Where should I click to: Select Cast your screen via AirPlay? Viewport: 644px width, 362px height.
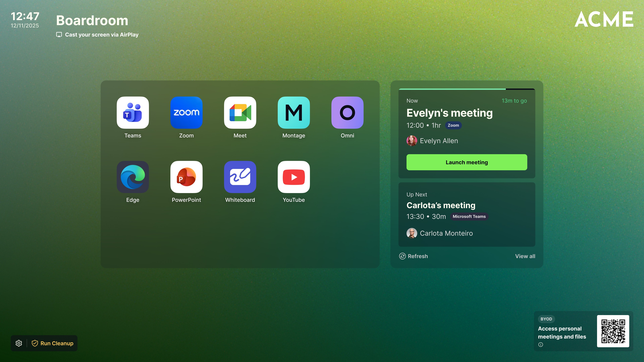[x=97, y=35]
